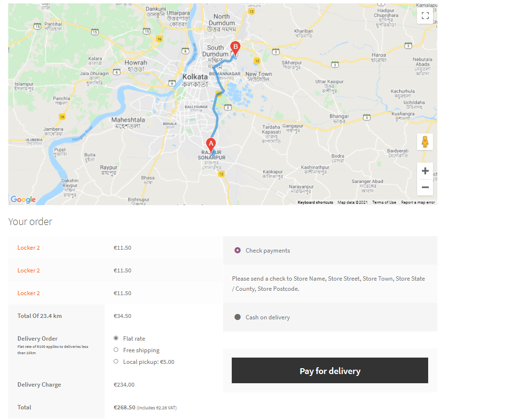Click Map data ©2021 text
Viewport: 523px width, 420px height.
coord(353,202)
